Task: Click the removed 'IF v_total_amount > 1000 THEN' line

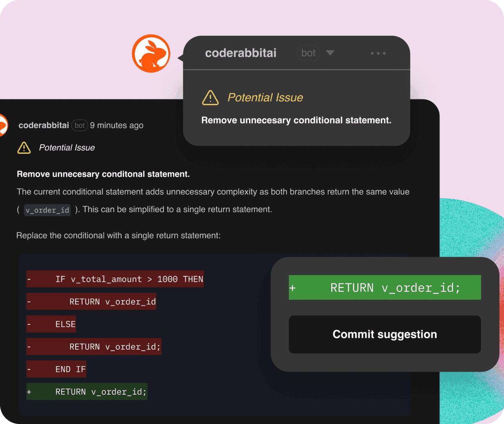Action: (x=115, y=279)
